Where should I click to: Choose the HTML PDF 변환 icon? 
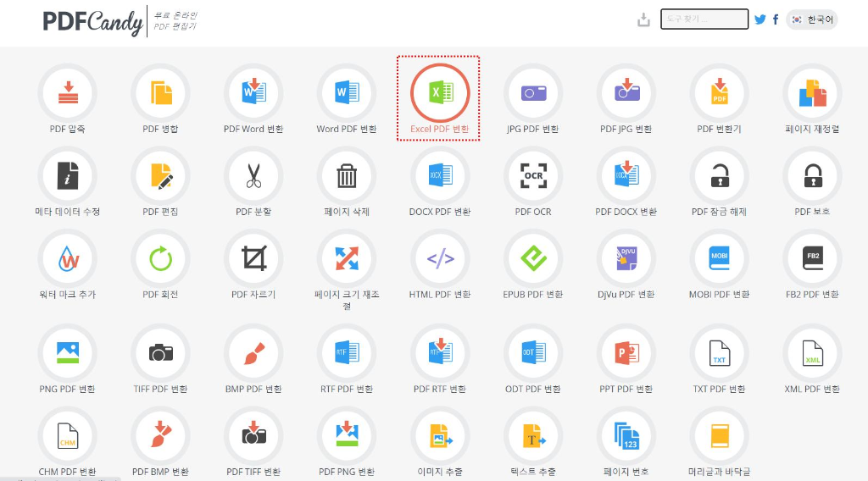(440, 258)
